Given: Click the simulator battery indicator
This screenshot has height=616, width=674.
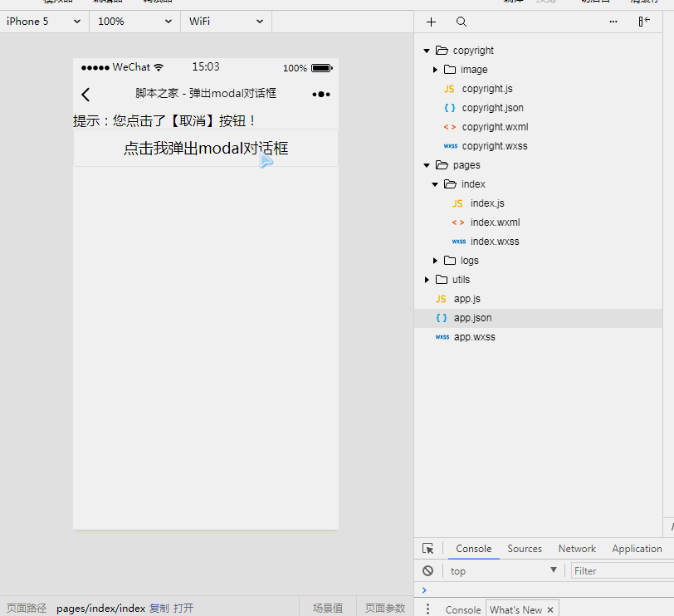Looking at the screenshot, I should point(322,68).
